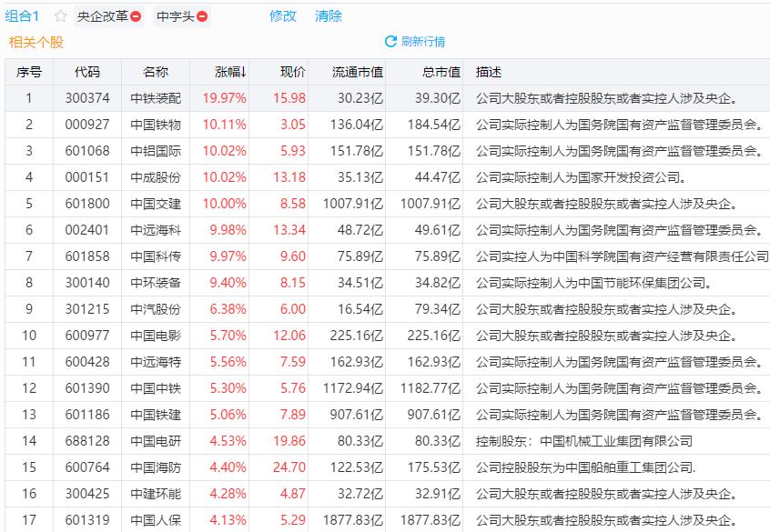Click the refresh quotes icon beside 刷新行情
Image resolution: width=770 pixels, height=532 pixels.
[391, 41]
